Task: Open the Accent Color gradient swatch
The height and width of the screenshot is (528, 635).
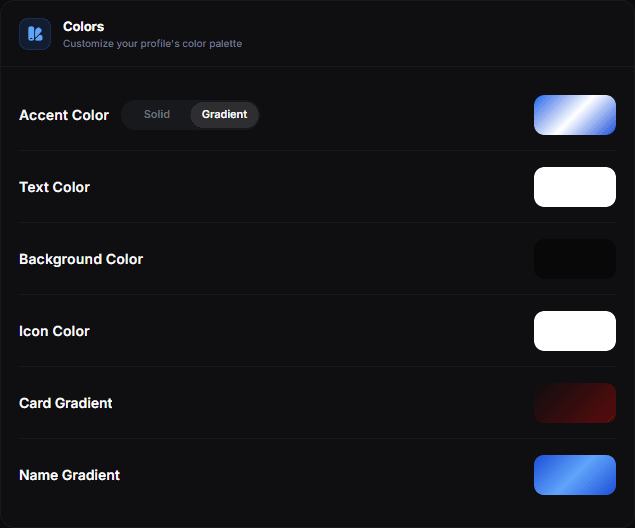Action: point(575,115)
